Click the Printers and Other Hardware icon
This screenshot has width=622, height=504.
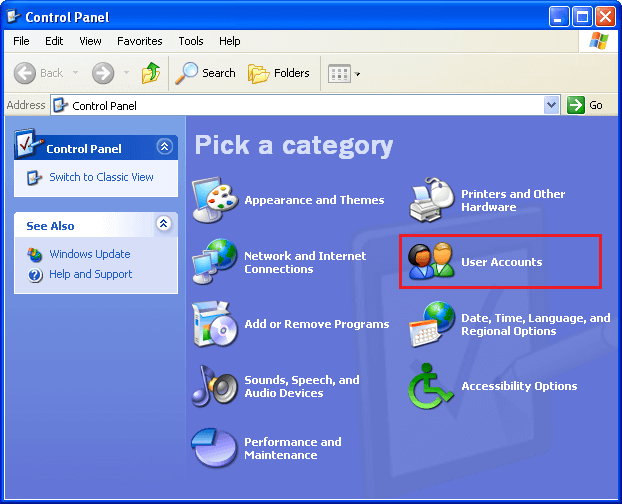click(x=432, y=199)
